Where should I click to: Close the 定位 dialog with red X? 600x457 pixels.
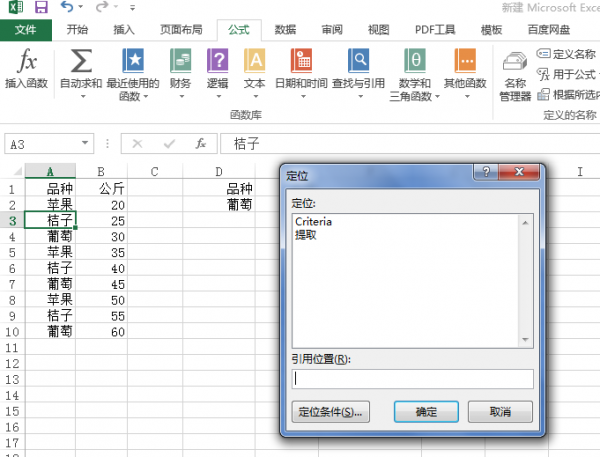click(x=519, y=171)
